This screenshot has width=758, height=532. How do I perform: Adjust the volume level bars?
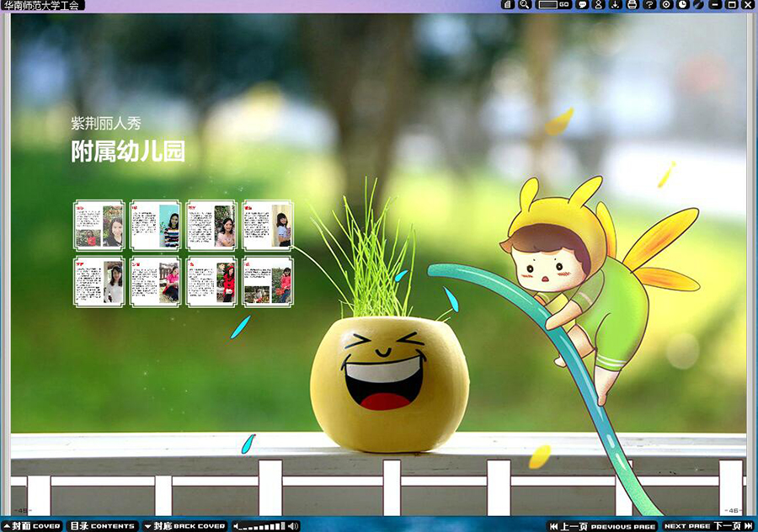tap(263, 526)
